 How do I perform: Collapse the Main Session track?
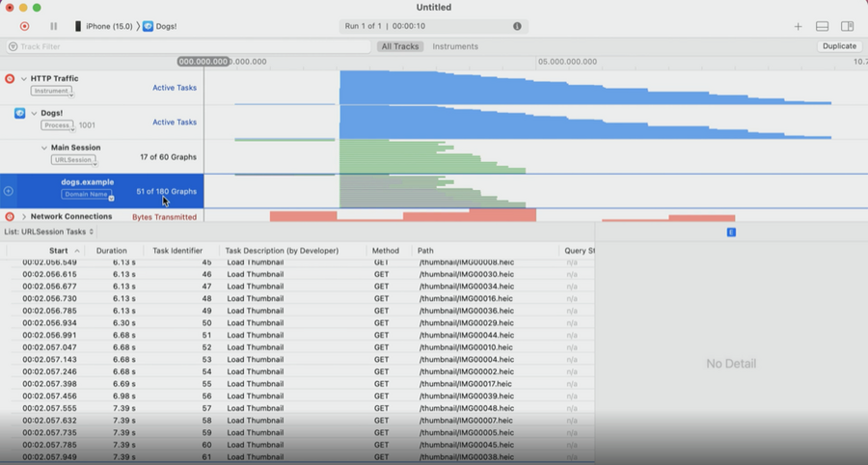[x=44, y=148]
